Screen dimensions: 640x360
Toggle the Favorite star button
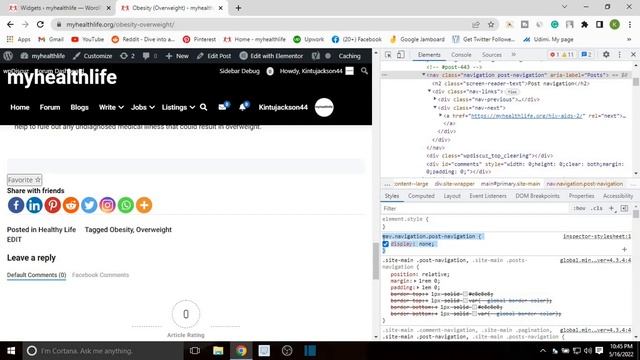click(24, 180)
